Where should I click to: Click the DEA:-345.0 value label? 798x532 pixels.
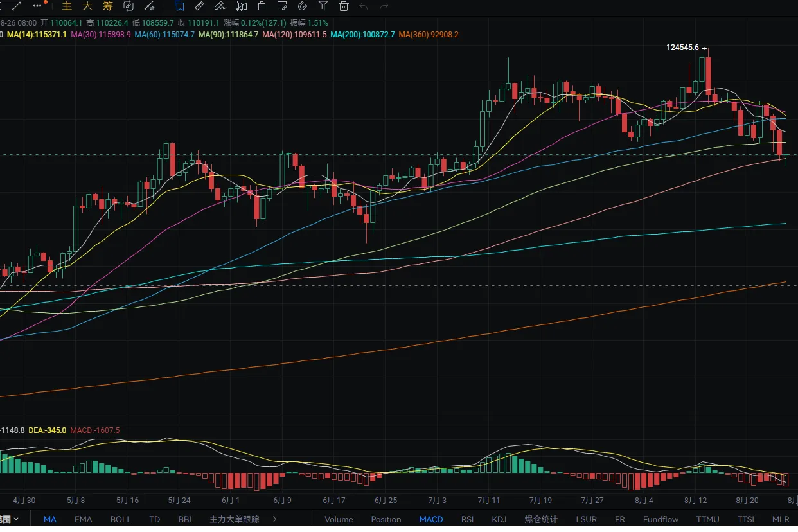pos(48,430)
